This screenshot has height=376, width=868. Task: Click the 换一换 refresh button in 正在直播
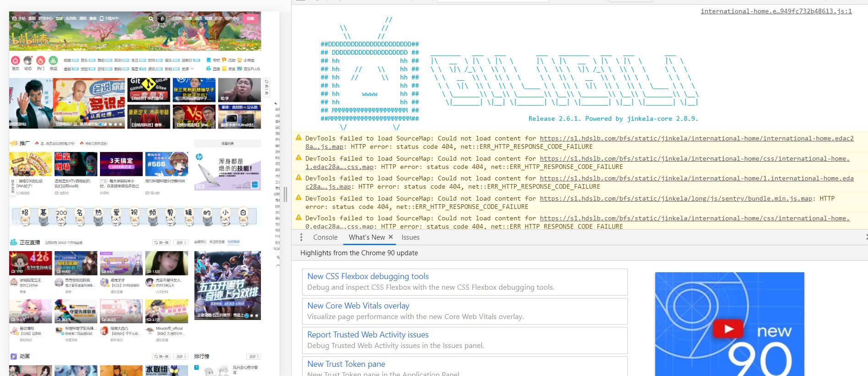[161, 242]
